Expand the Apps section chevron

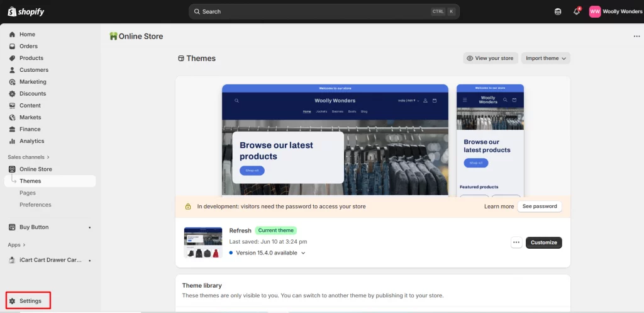(24, 245)
